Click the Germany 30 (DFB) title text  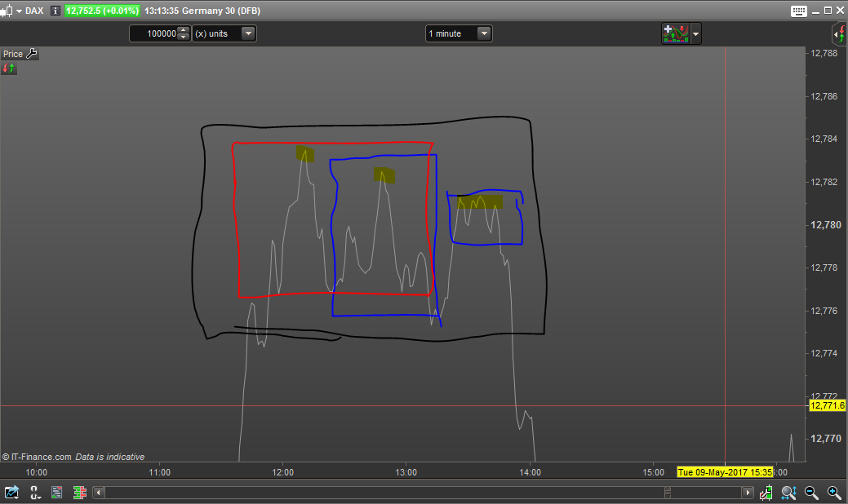(x=221, y=11)
